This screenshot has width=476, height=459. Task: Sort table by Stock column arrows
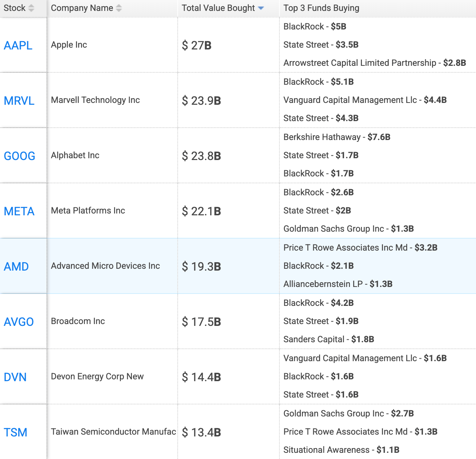point(31,8)
